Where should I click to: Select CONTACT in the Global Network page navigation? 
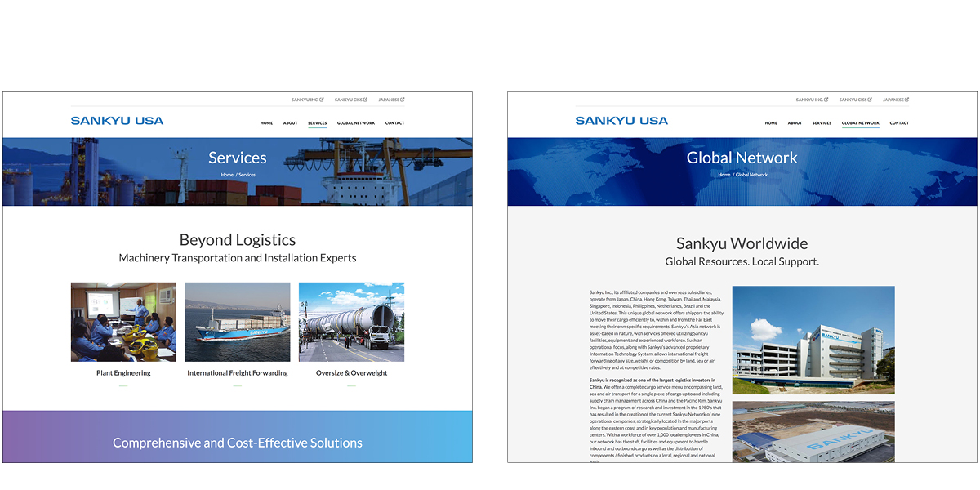(x=899, y=123)
